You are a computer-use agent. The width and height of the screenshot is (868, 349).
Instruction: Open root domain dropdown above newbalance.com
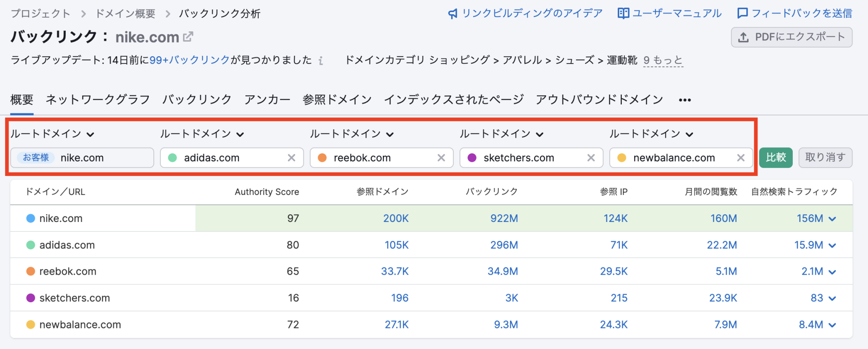[651, 134]
